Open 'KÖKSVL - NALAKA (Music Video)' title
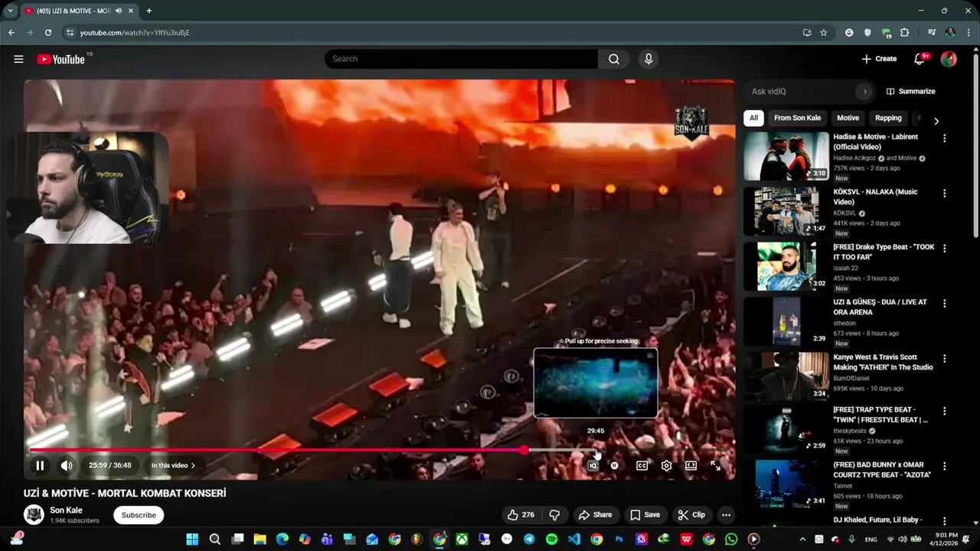Image resolution: width=980 pixels, height=551 pixels. coord(875,197)
